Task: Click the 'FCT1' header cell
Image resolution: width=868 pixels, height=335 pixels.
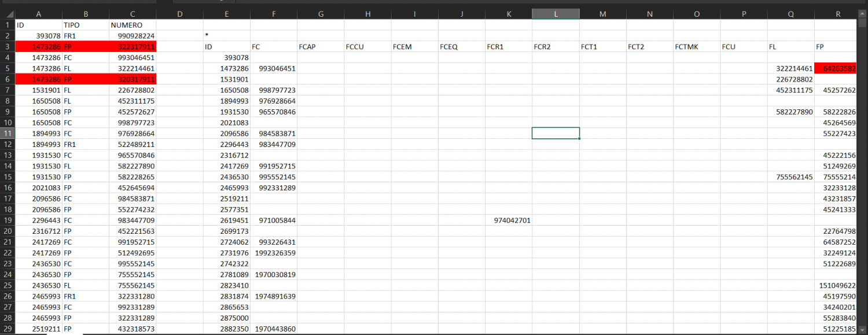Action: (x=602, y=47)
